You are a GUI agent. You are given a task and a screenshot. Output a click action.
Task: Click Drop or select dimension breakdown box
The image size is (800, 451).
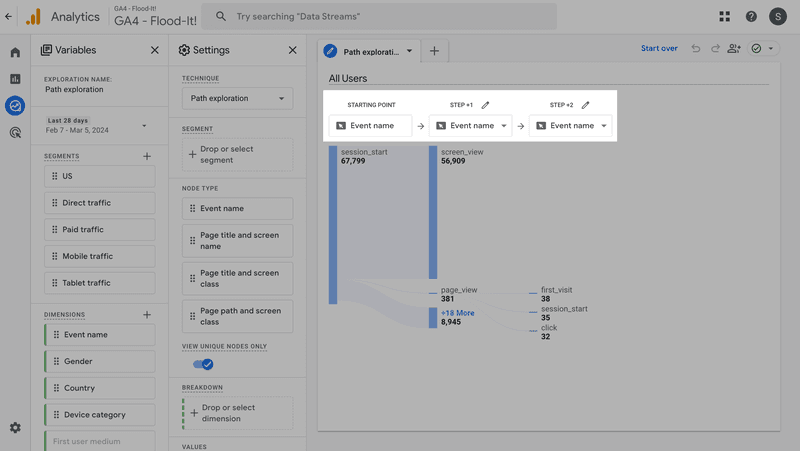point(237,413)
